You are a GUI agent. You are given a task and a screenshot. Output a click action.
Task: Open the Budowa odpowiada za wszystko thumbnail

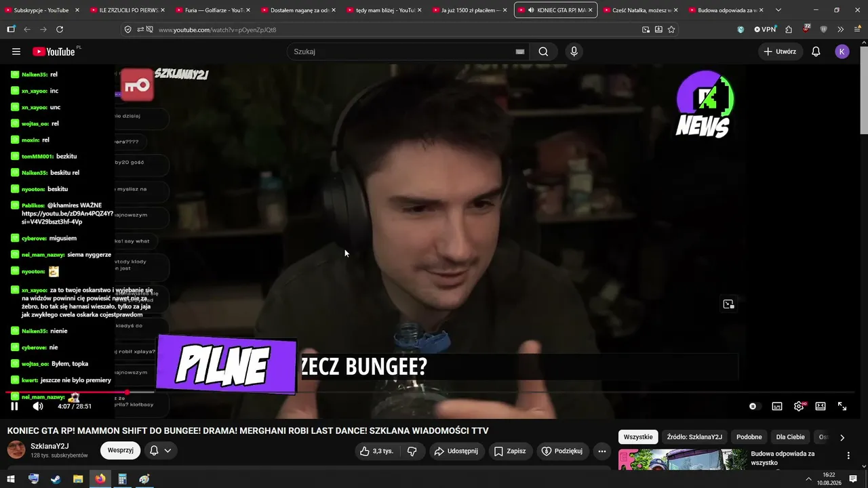[x=682, y=459]
